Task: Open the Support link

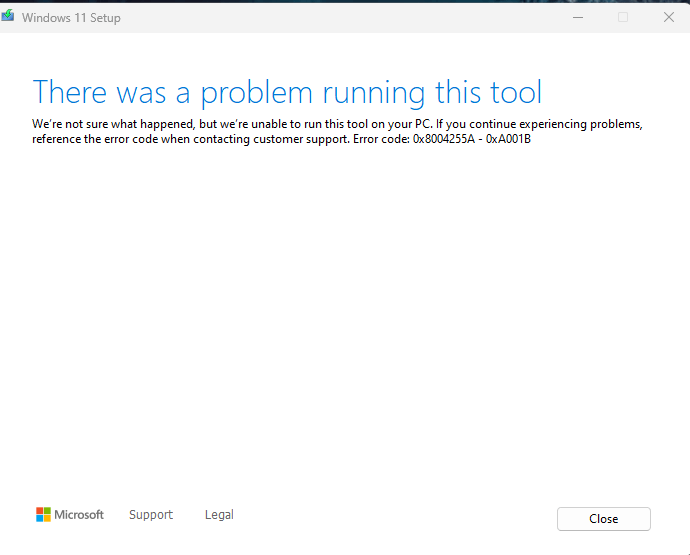Action: click(x=151, y=515)
